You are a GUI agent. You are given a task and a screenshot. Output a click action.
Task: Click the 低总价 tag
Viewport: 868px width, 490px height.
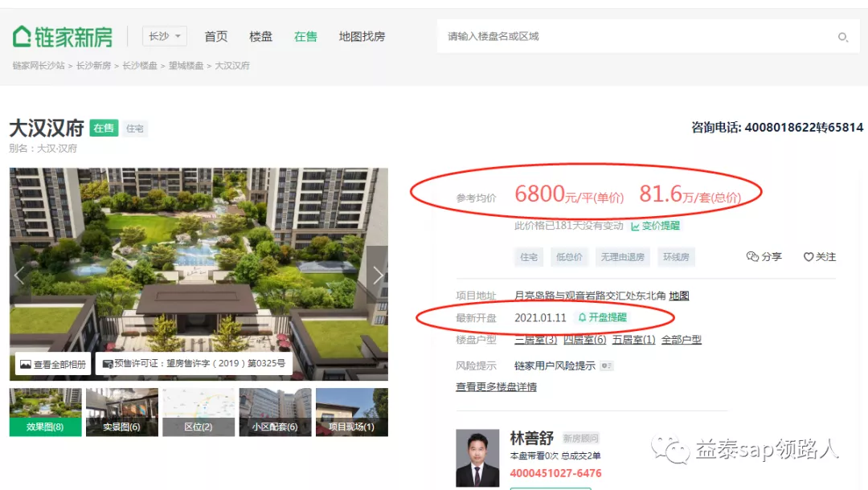[x=569, y=257]
